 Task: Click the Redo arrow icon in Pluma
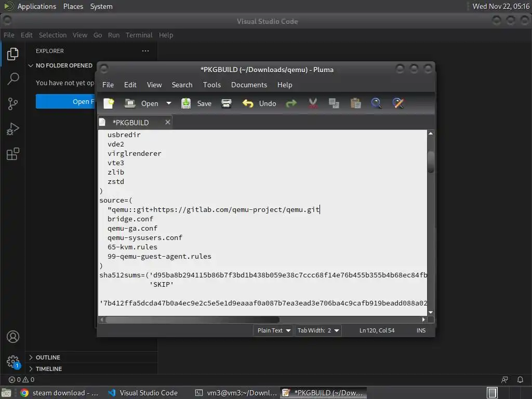point(291,103)
